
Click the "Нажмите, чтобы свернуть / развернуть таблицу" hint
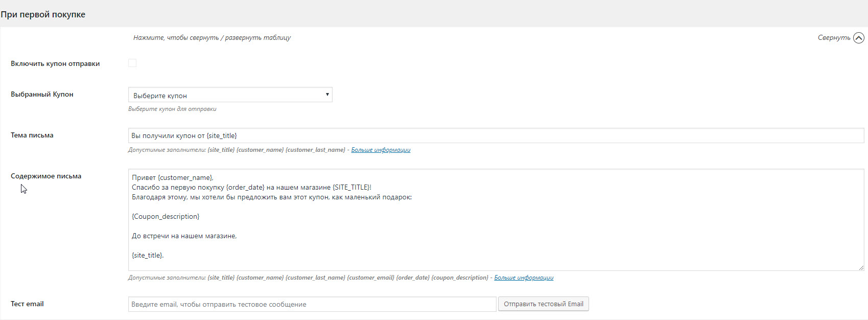click(212, 38)
